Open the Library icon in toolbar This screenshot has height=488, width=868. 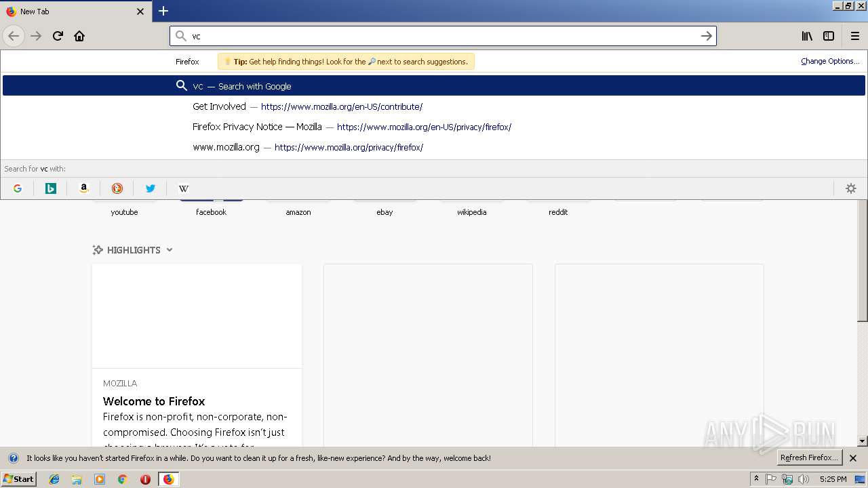(x=807, y=36)
